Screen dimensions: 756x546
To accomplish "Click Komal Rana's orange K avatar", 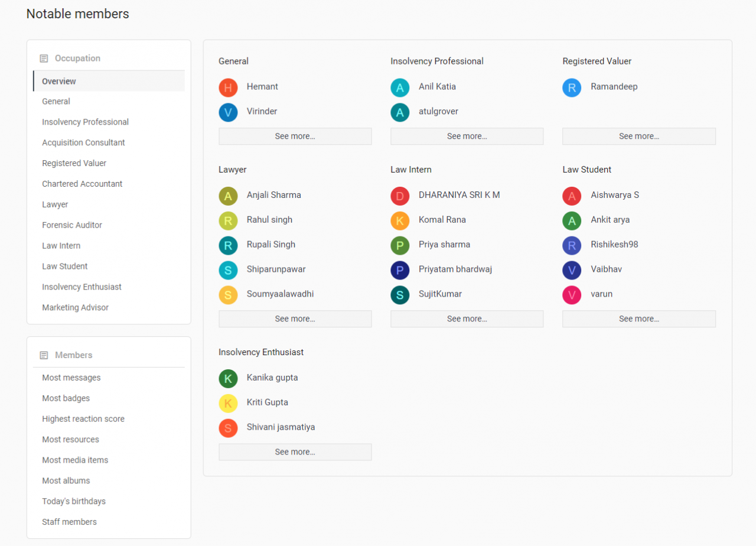I will coord(400,220).
